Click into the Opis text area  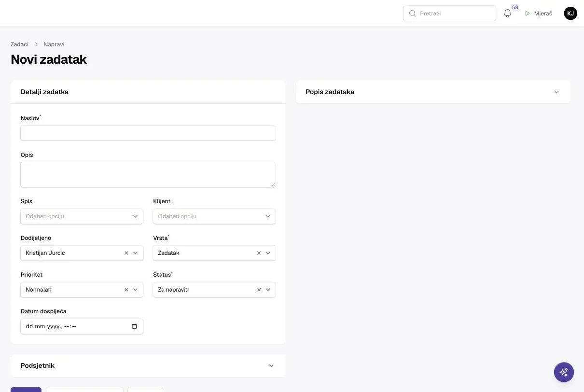[x=148, y=175]
